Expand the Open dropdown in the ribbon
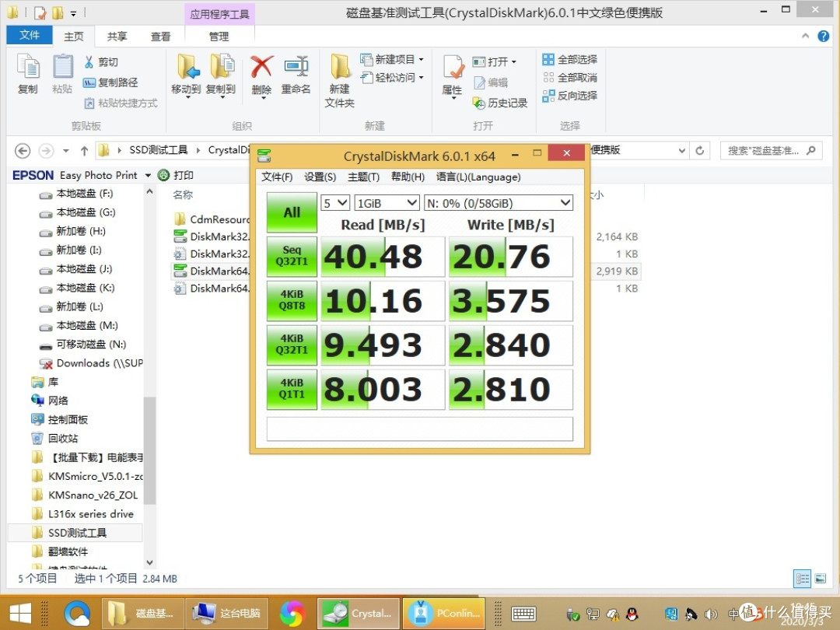Screen dimensions: 840x630 [514, 62]
